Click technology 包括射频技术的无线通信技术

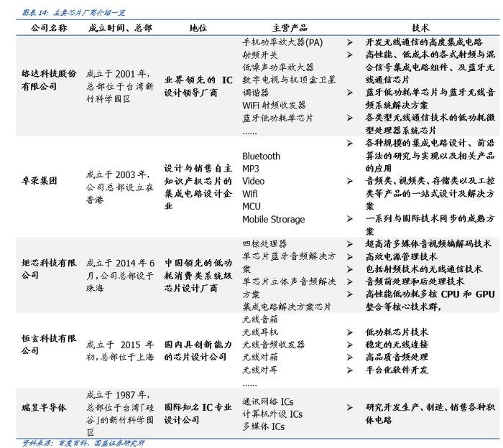[x=424, y=269]
